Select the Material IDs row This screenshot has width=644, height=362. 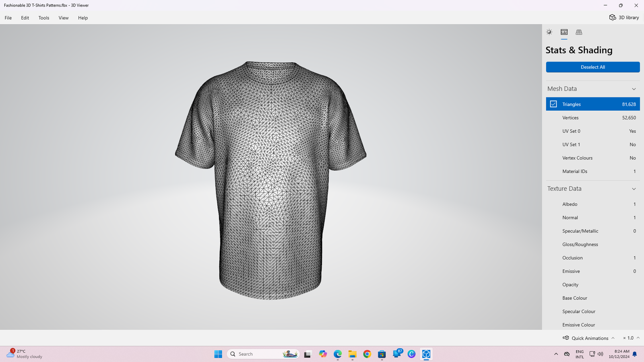tap(593, 171)
